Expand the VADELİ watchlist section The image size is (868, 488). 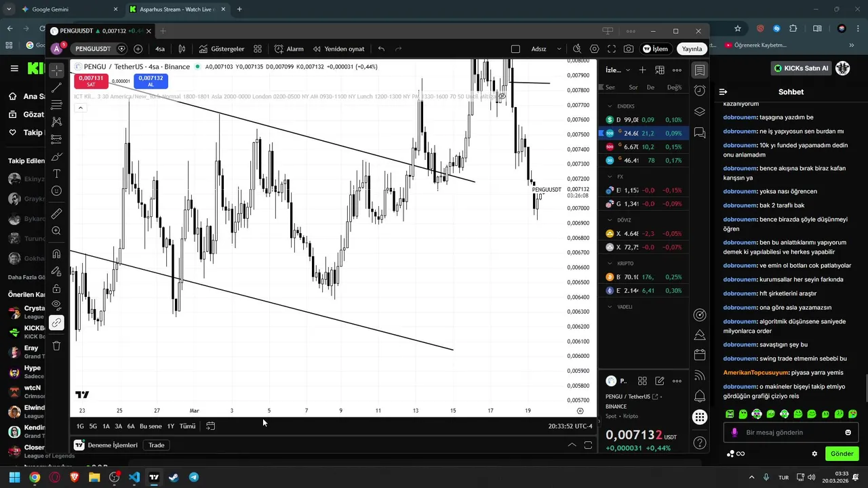pos(610,307)
